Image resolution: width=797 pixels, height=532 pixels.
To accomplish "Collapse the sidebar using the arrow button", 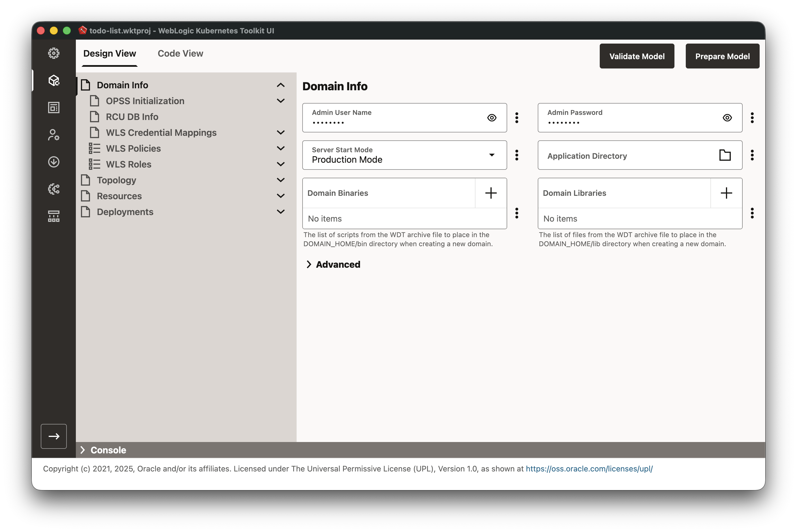I will [53, 436].
